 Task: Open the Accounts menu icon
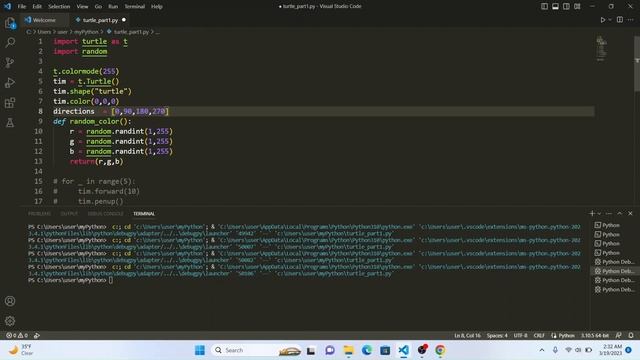10,301
